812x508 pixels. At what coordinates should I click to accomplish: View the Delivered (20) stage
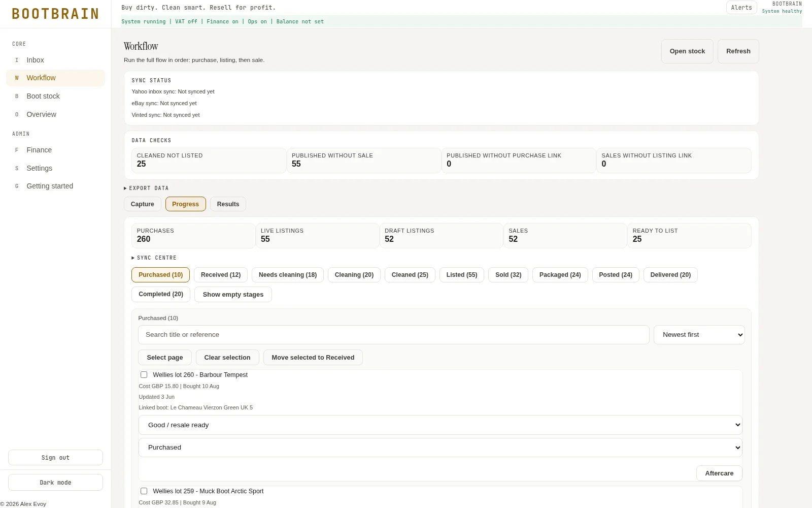click(x=671, y=275)
